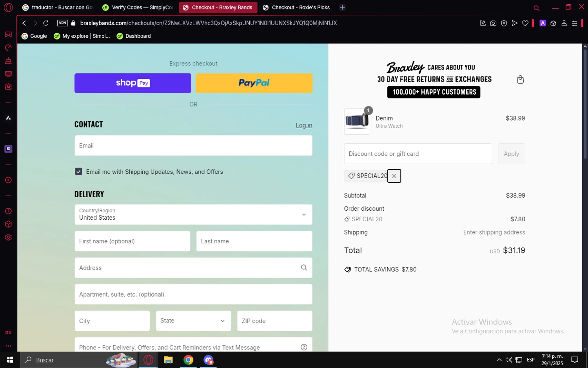Open Google Chrome from taskbar

[189, 360]
